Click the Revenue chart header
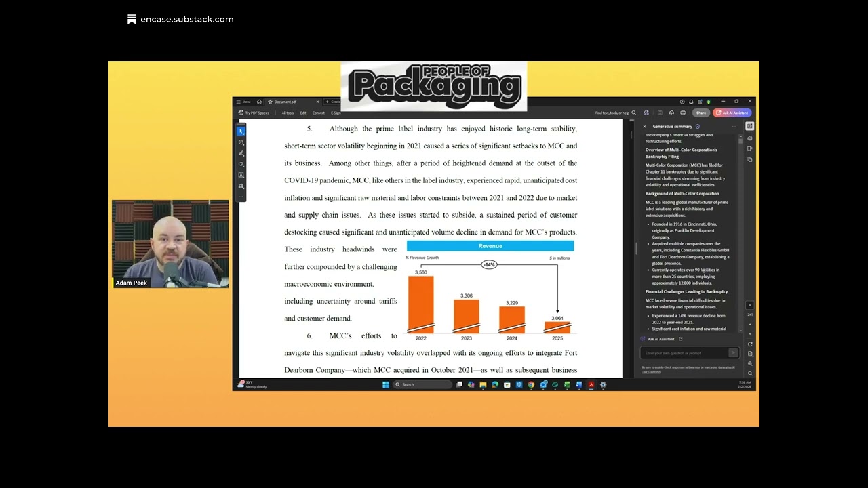Viewport: 868px width, 488px height. coord(490,246)
